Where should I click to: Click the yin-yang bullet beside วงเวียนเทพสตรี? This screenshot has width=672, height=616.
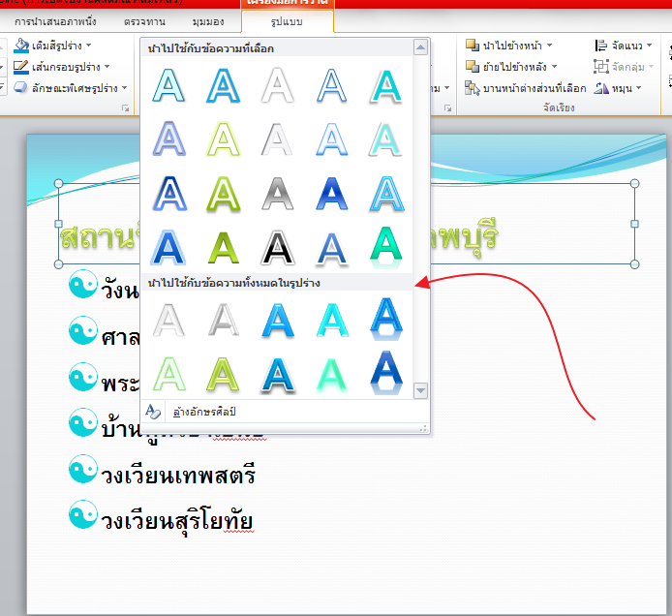83,469
